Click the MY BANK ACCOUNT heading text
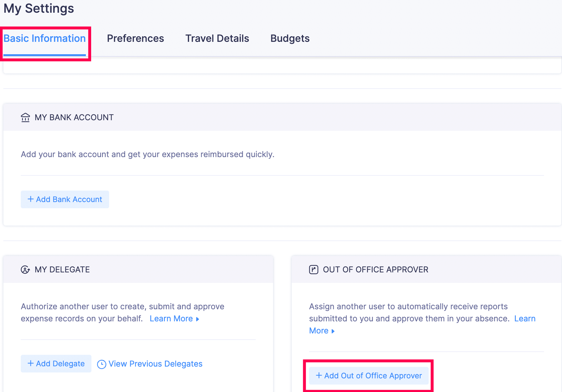Screen dimensions: 562x392 coord(74,117)
